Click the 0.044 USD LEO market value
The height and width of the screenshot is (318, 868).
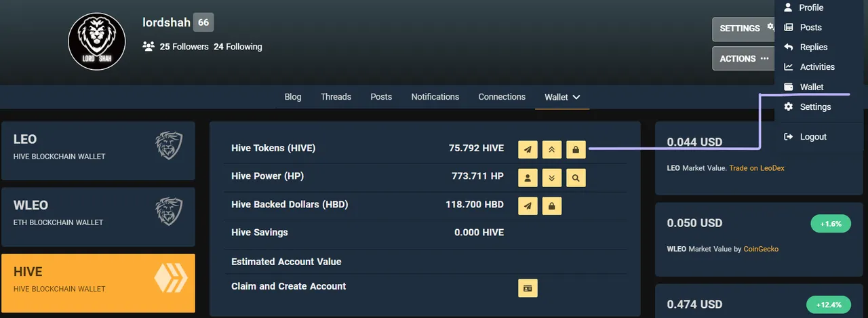coord(694,142)
